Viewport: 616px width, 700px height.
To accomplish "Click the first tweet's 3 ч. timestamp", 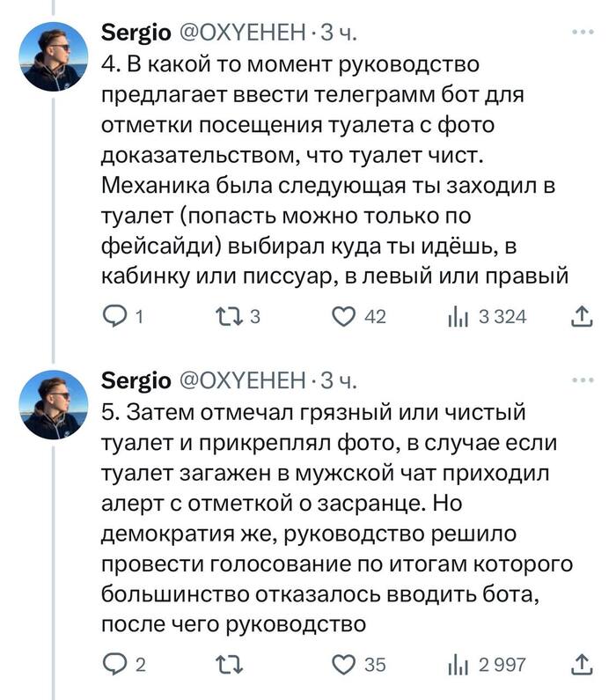I will pyautogui.click(x=339, y=33).
